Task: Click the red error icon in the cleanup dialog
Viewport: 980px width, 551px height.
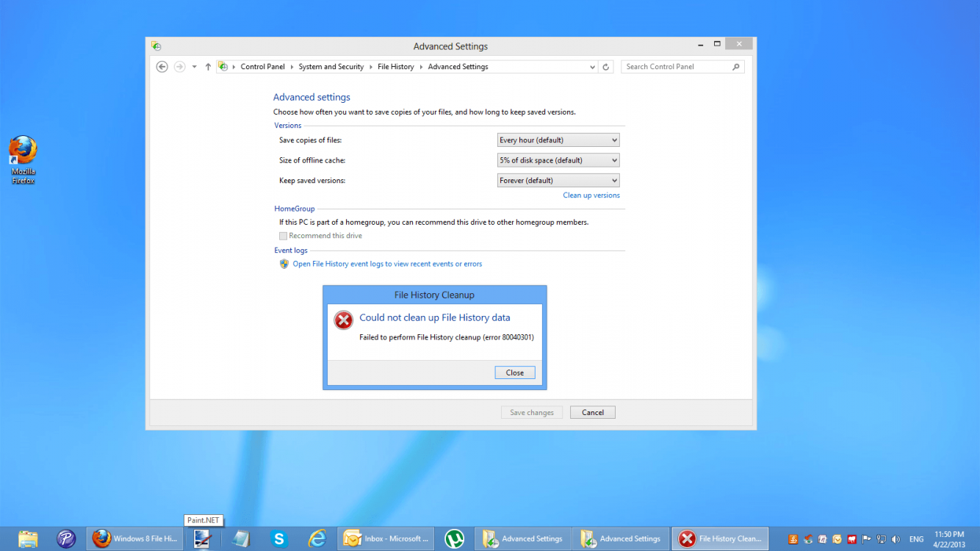Action: pos(343,320)
